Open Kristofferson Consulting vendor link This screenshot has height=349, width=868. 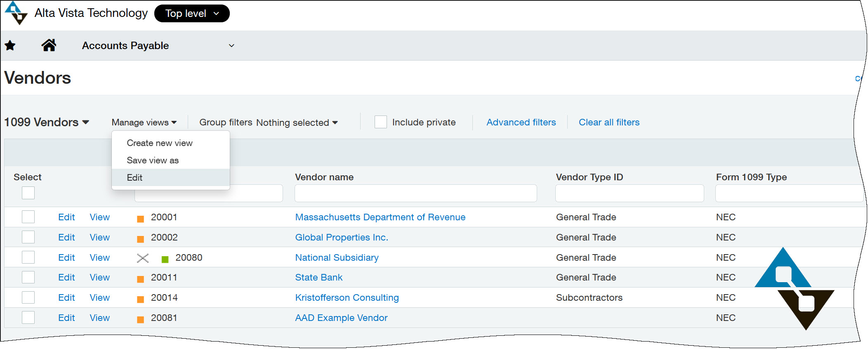(x=347, y=297)
